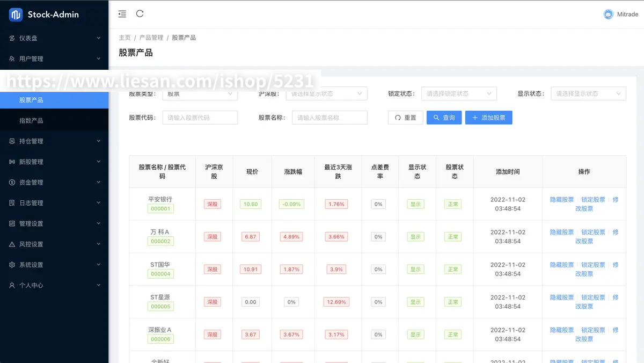The image size is (644, 363).
Task: Click the 查询 search button
Action: click(444, 118)
